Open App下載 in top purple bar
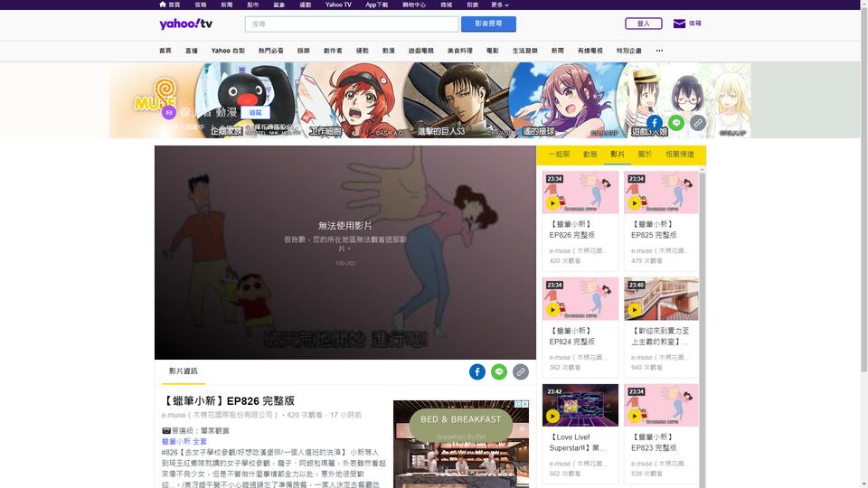The width and height of the screenshot is (868, 488). click(376, 5)
